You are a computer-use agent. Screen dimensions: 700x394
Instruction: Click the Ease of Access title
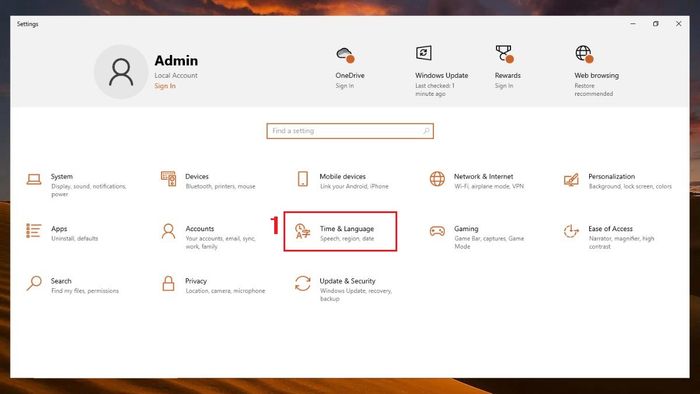tap(610, 228)
